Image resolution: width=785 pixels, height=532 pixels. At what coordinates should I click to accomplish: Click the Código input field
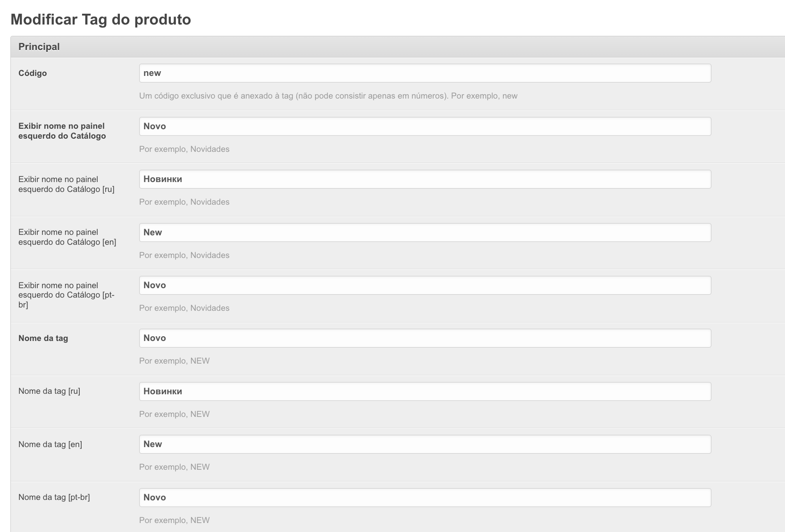coord(425,73)
